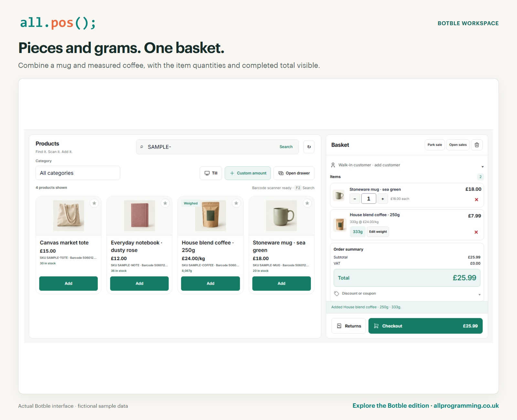Decrease Stoneware mug quantity
517x420 pixels.
tap(355, 199)
